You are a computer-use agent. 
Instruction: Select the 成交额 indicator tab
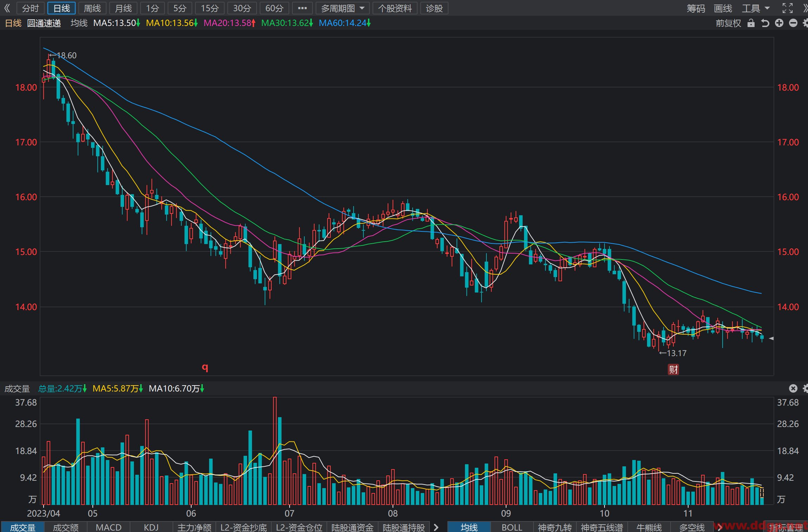click(x=66, y=527)
